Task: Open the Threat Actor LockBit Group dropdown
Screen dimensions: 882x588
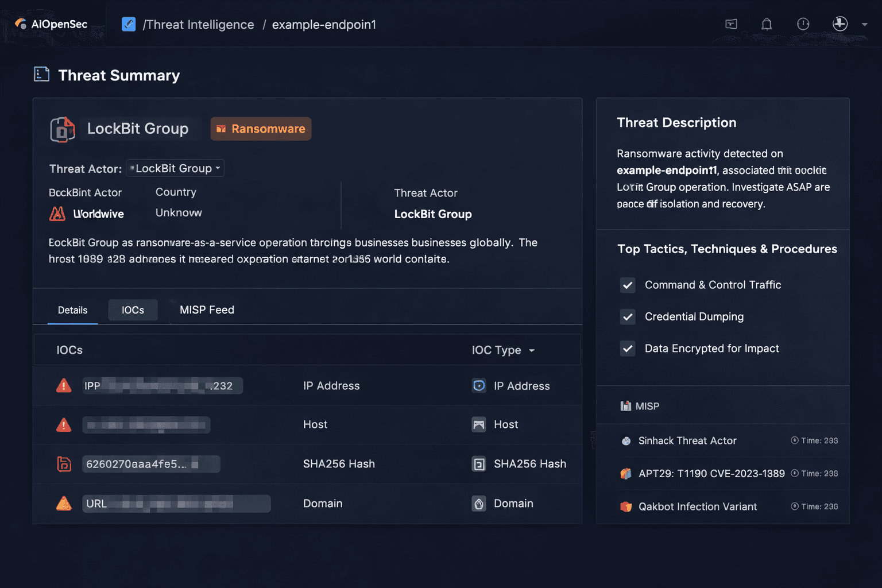Action: pos(175,168)
